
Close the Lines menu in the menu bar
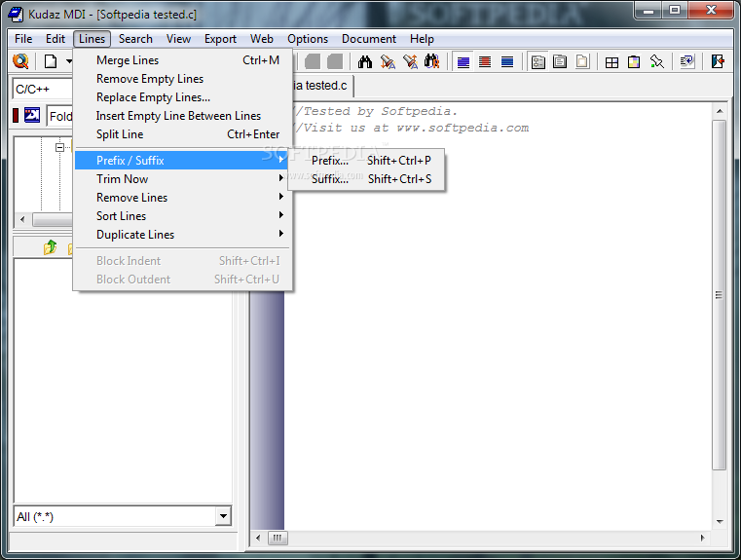92,39
